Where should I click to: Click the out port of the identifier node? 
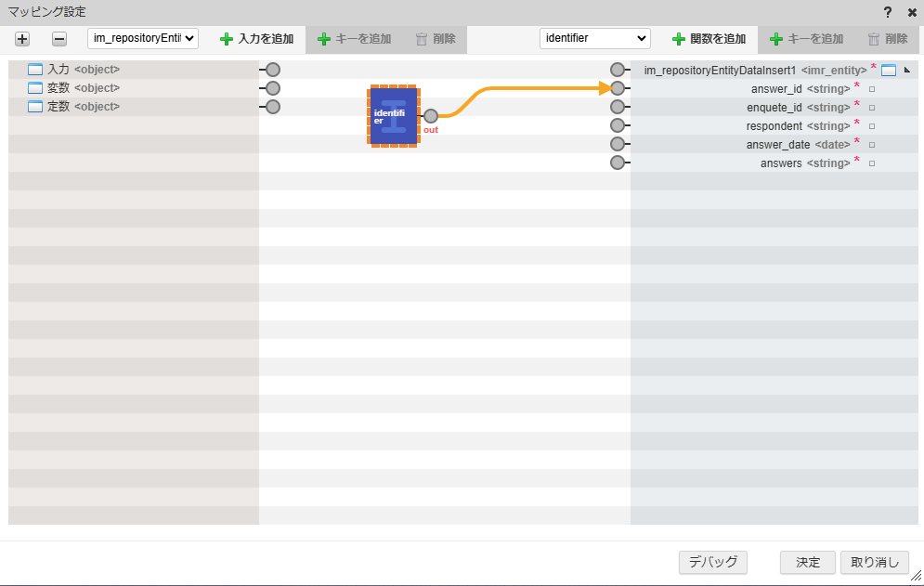430,116
